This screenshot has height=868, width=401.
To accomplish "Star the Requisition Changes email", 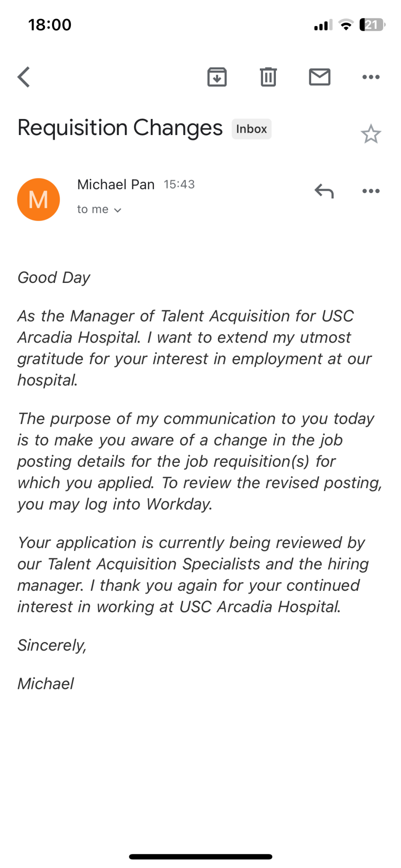I will (x=371, y=134).
